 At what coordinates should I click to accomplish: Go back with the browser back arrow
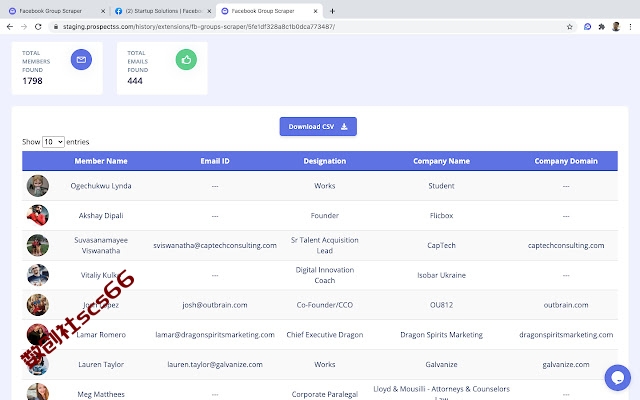(x=10, y=27)
